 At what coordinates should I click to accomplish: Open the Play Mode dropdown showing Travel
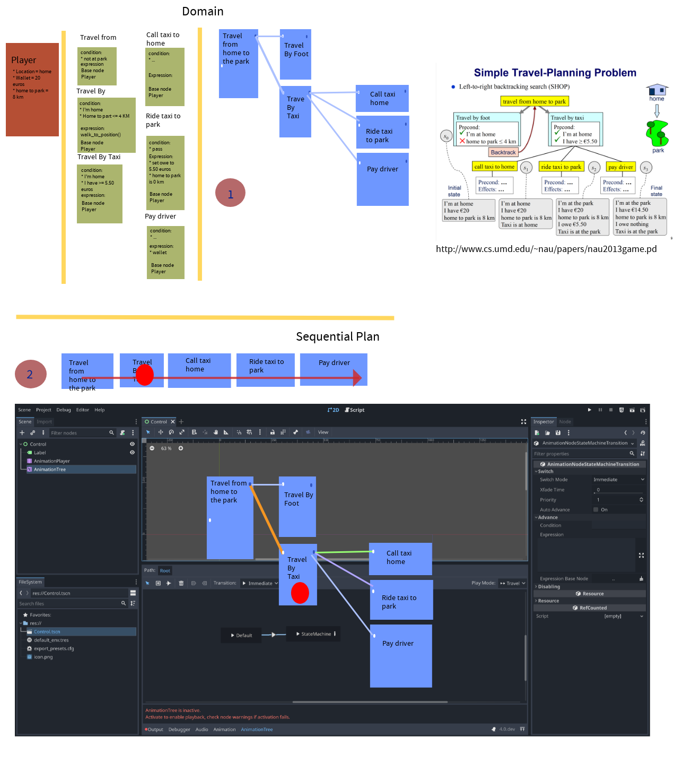coord(512,583)
